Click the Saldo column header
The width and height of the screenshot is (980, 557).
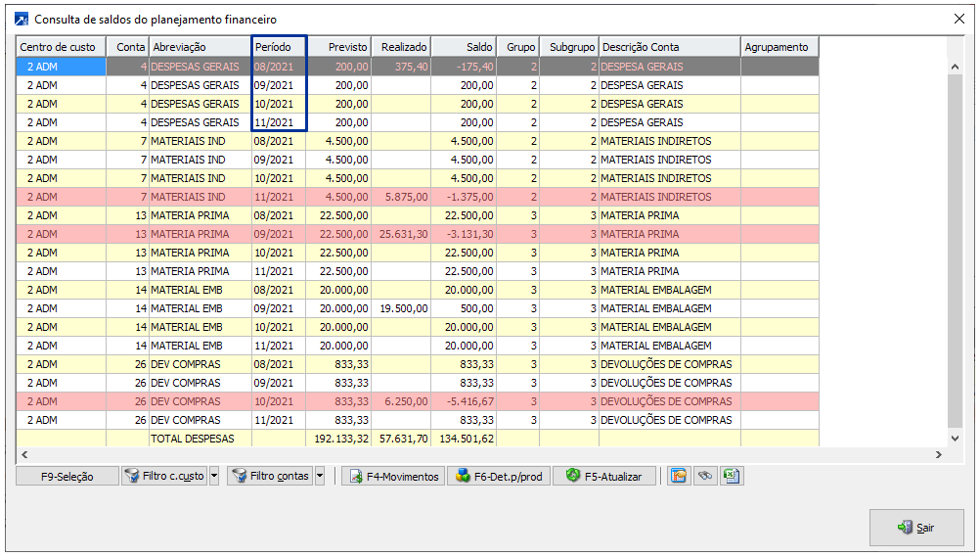pyautogui.click(x=465, y=47)
